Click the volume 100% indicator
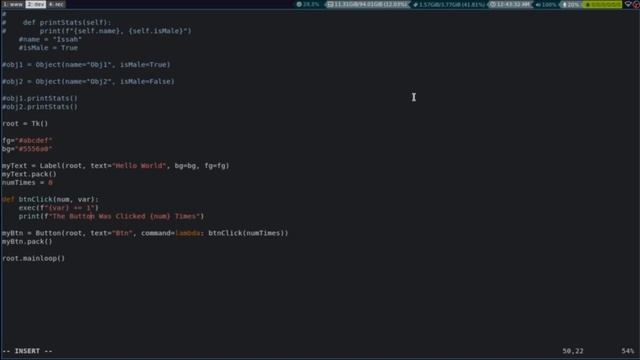640x360 pixels. [x=546, y=4]
